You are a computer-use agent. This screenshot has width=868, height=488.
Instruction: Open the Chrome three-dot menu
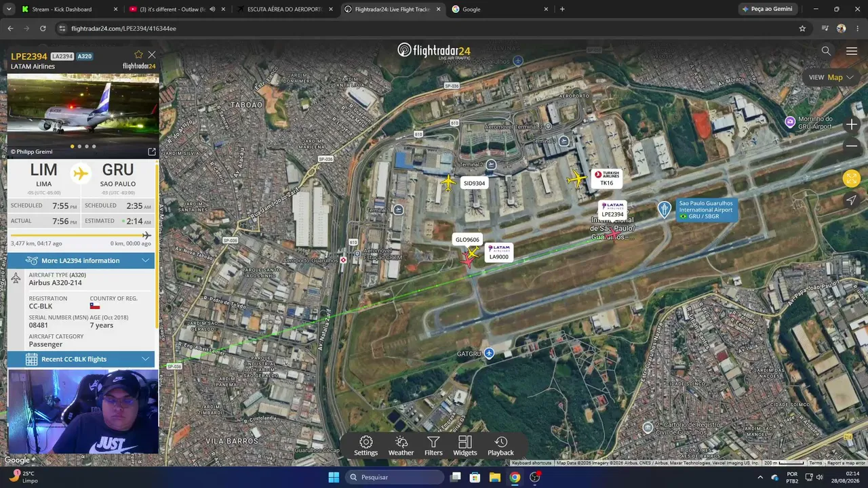tap(857, 28)
